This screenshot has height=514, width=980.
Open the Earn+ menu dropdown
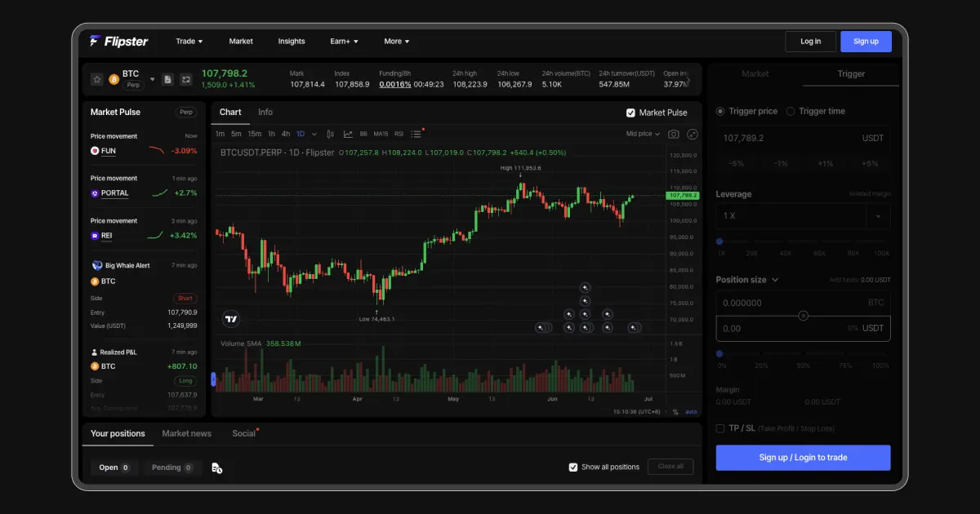pyautogui.click(x=344, y=41)
